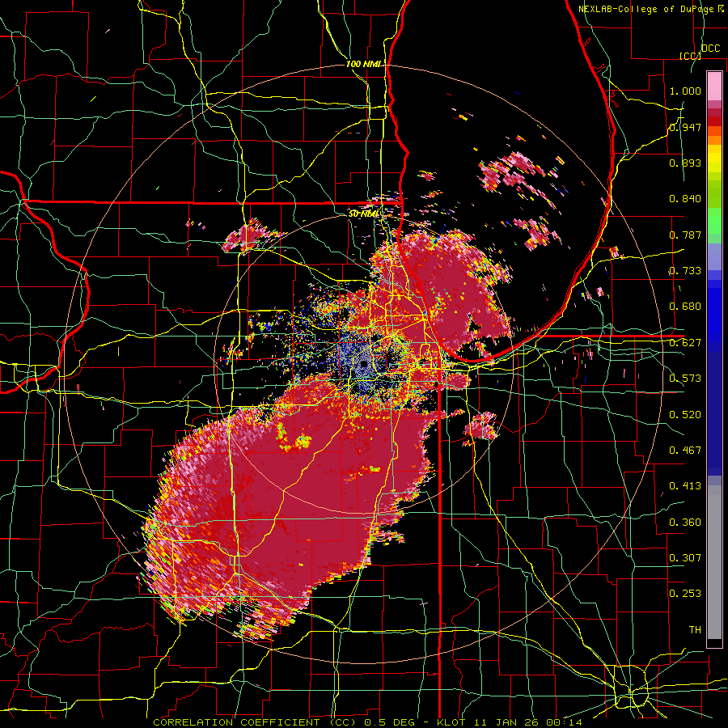Select the 0.307 scale value
728x728 pixels.
[x=685, y=558]
